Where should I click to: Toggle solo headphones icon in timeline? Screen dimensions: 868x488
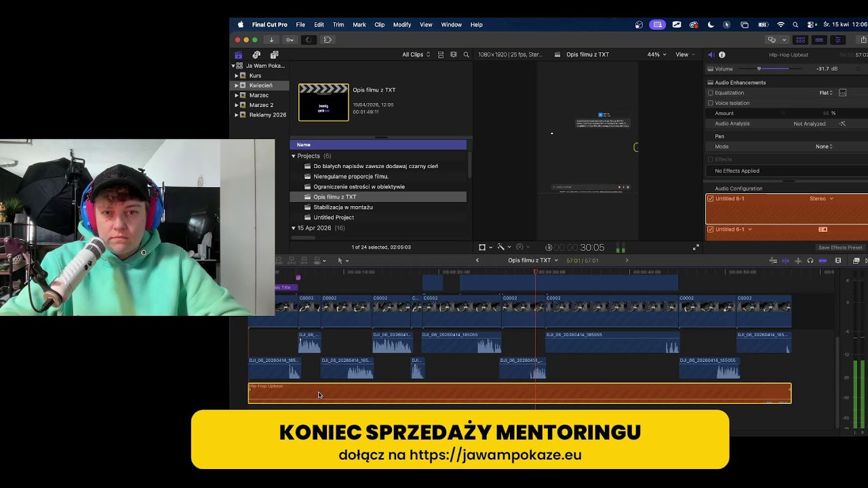click(x=810, y=261)
